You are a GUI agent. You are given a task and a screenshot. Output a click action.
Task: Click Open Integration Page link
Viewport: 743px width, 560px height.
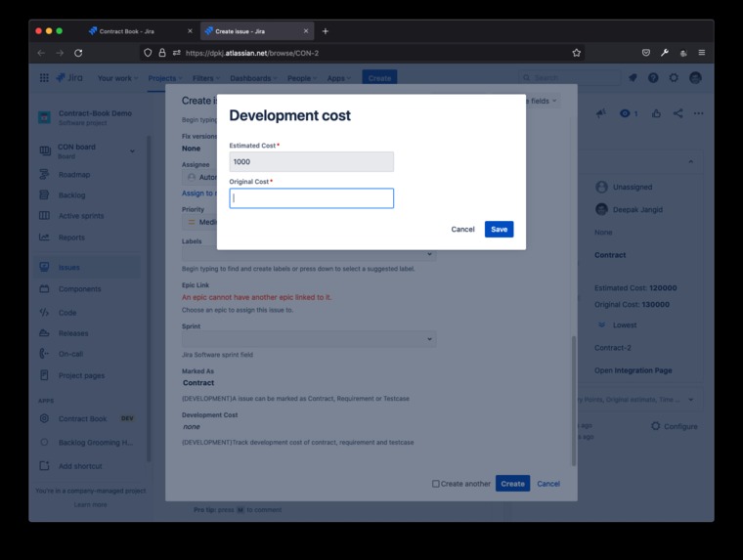coord(634,370)
